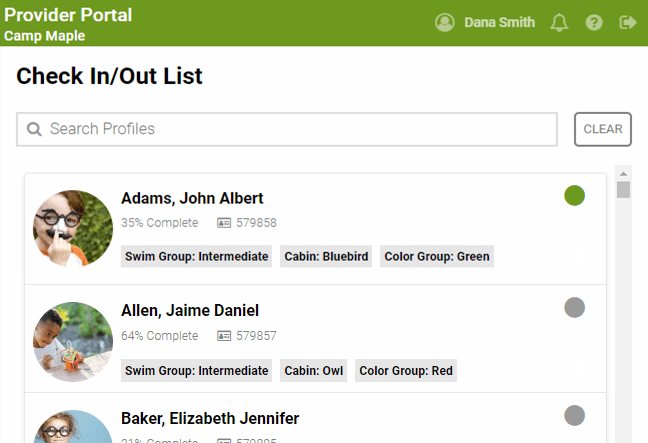Click the log out icon

tap(628, 23)
